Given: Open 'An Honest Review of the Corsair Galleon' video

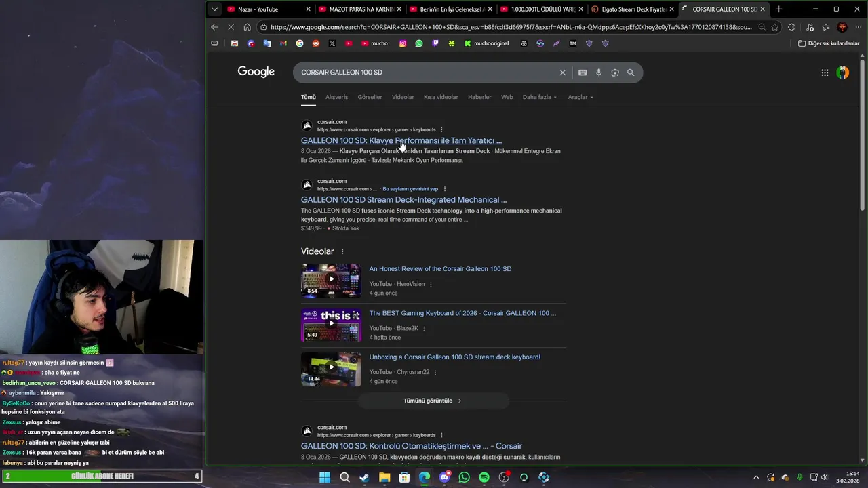Looking at the screenshot, I should [x=440, y=269].
